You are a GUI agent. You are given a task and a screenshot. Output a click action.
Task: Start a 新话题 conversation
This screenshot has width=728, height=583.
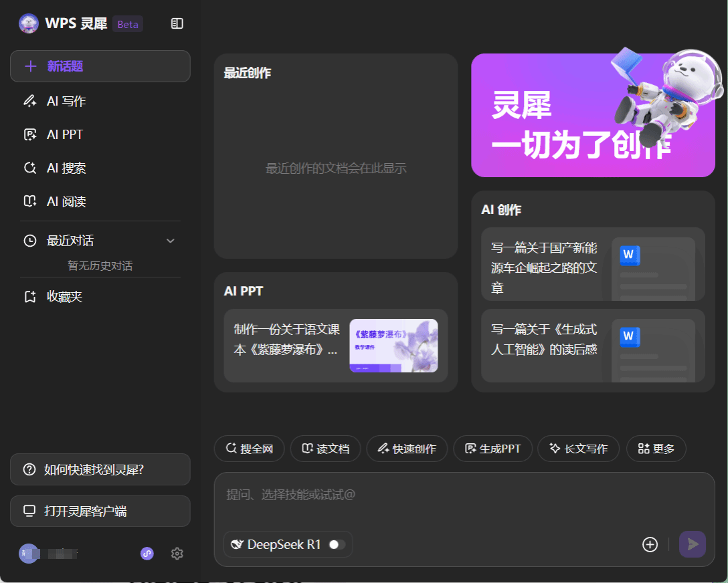click(x=100, y=66)
